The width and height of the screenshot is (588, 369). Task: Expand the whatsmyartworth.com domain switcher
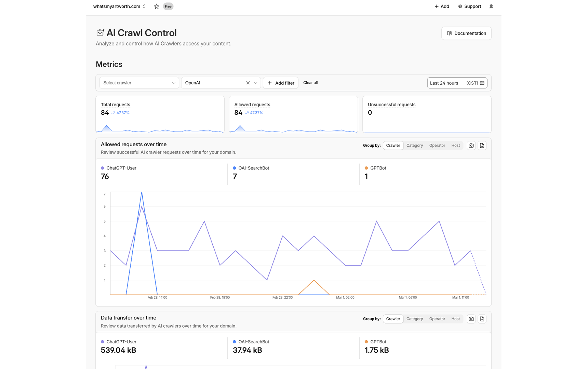[x=144, y=6]
